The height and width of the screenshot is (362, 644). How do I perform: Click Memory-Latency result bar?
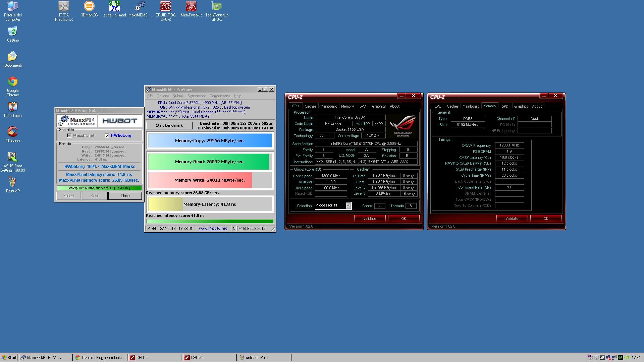point(210,204)
